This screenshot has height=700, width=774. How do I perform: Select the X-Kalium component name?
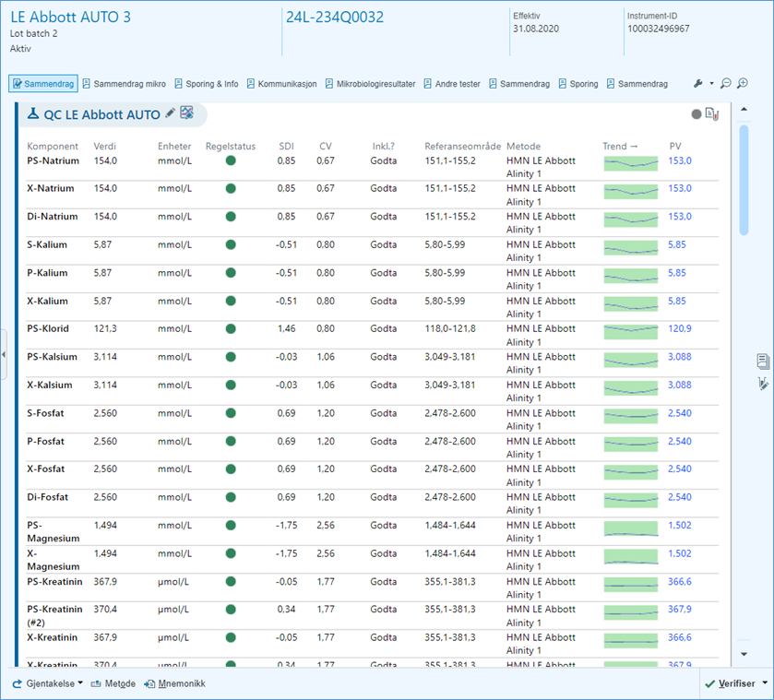(47, 302)
